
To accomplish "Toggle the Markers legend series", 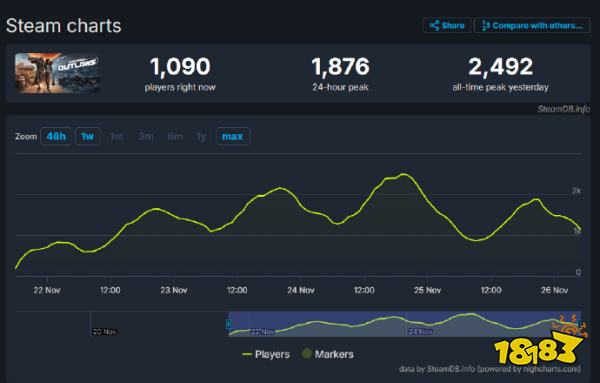I will point(328,354).
